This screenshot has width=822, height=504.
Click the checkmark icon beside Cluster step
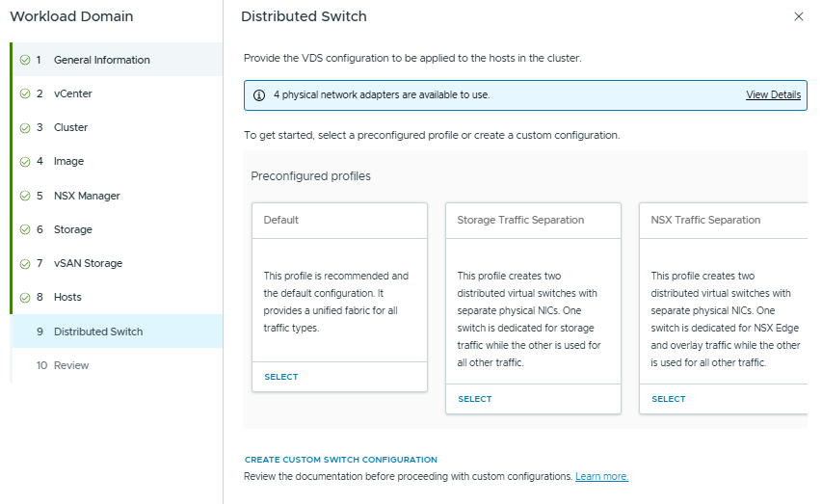pos(25,127)
